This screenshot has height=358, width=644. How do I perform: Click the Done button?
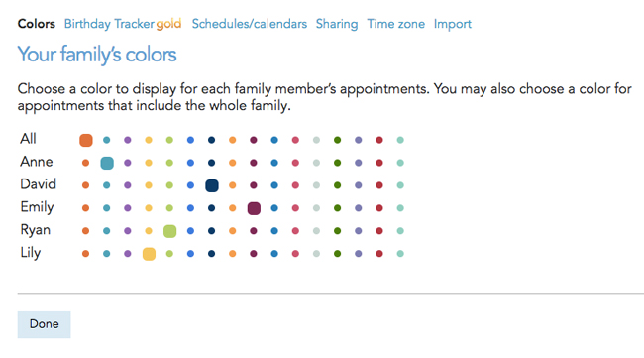(x=44, y=324)
